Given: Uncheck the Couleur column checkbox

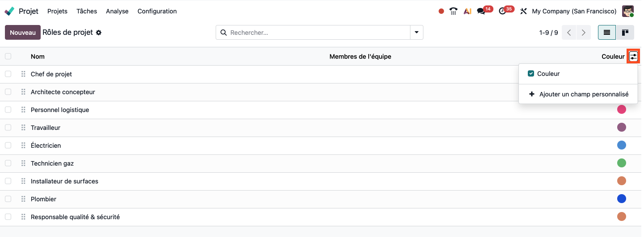Looking at the screenshot, I should (531, 74).
